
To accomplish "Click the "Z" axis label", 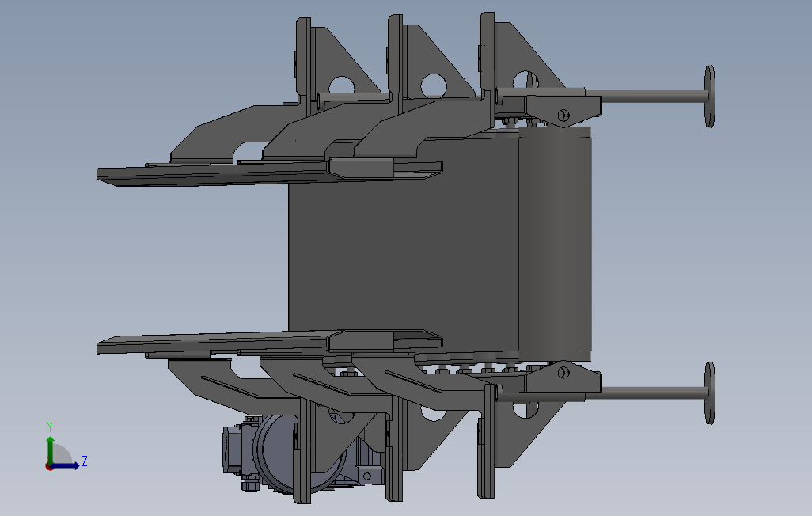I will point(85,461).
